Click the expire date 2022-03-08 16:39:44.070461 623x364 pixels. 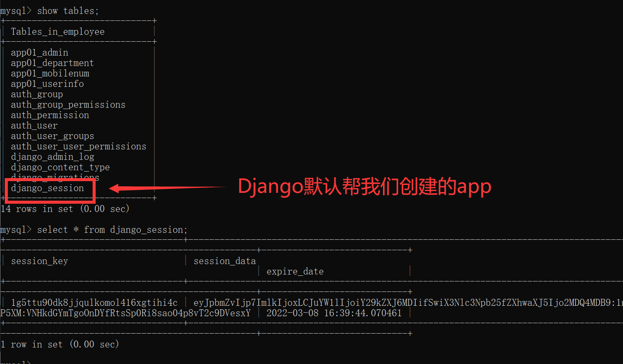pos(334,313)
